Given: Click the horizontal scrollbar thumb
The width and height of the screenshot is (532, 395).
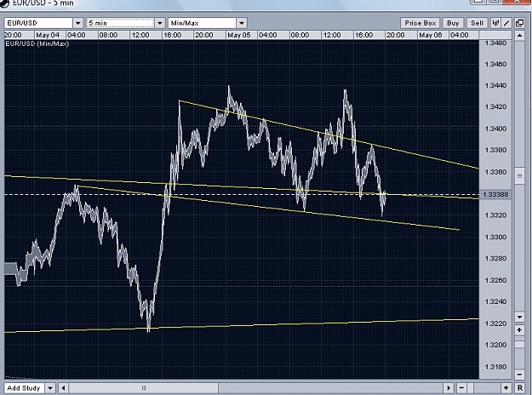Looking at the screenshot, I should [144, 388].
